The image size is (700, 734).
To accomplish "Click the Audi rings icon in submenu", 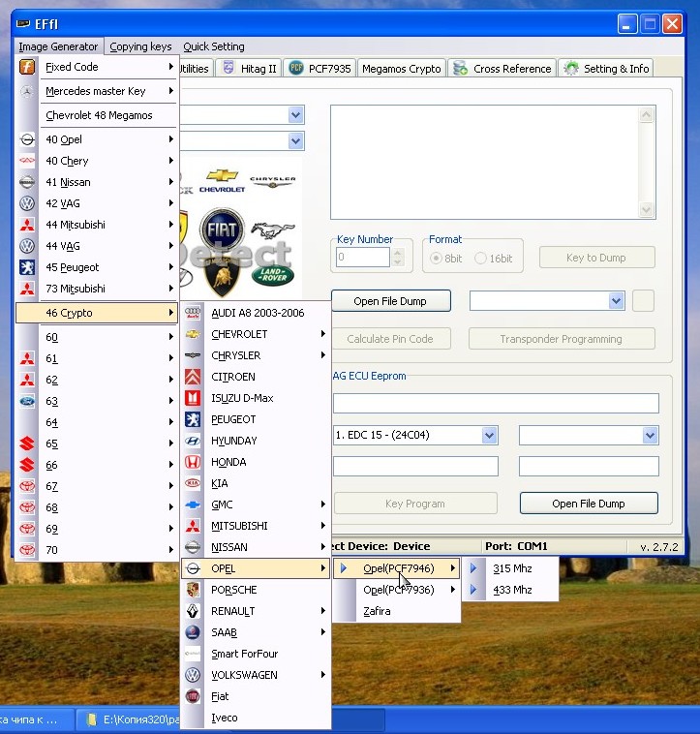I will pos(193,313).
